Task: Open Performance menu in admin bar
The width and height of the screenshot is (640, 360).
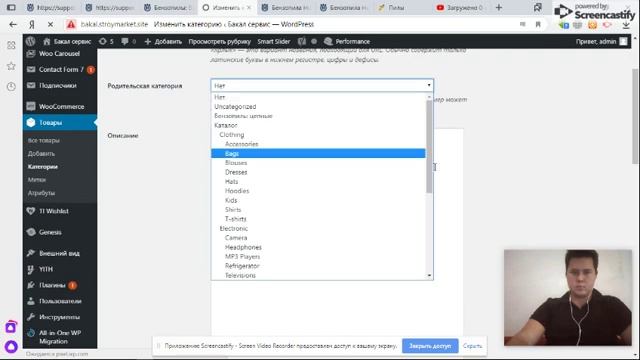Action: coord(347,41)
